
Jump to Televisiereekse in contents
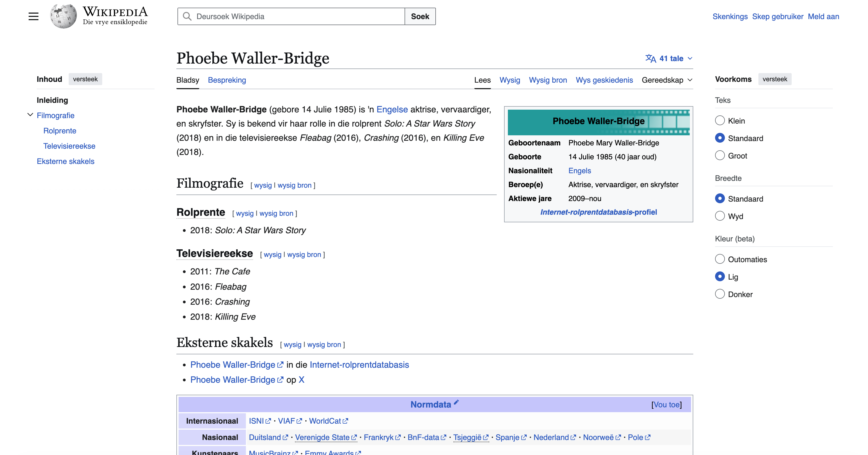pyautogui.click(x=69, y=146)
